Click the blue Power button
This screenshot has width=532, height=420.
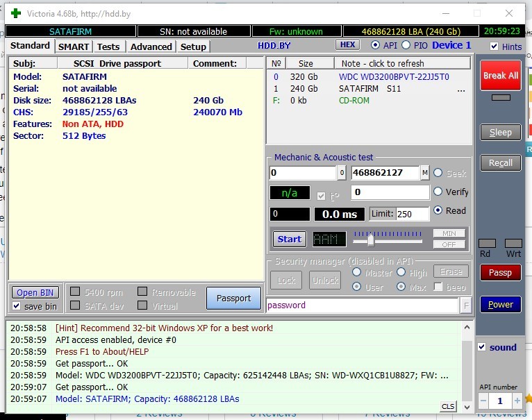coord(501,305)
